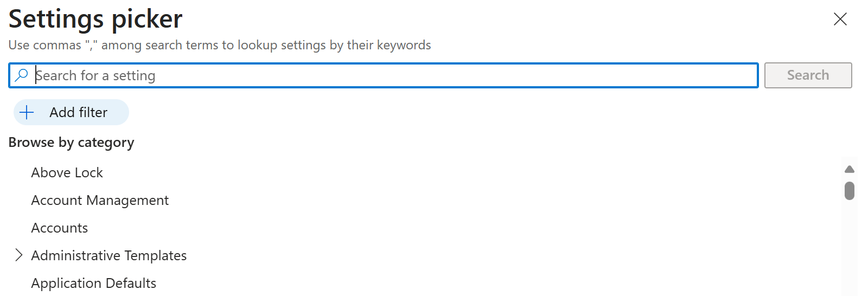The image size is (868, 296).
Task: Click the 'Settings picker' title
Action: (x=95, y=19)
